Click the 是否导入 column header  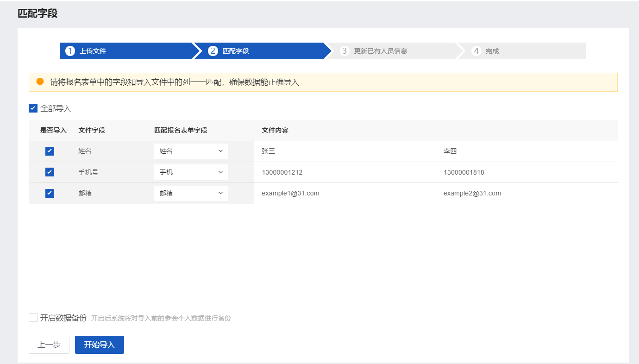pos(53,130)
